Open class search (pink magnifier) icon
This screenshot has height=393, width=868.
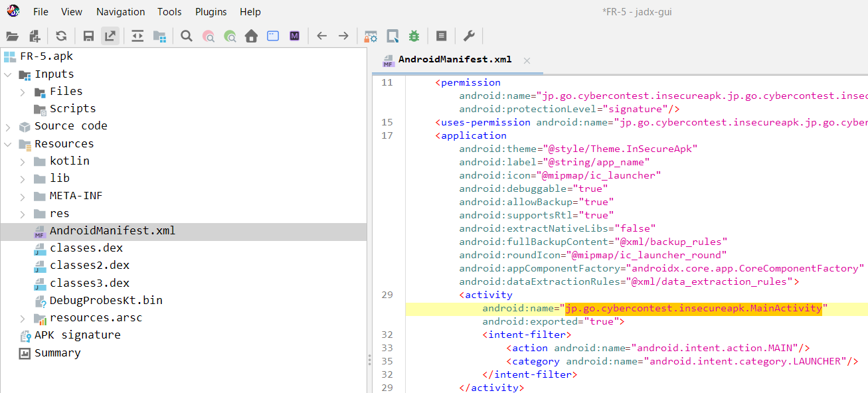point(209,36)
